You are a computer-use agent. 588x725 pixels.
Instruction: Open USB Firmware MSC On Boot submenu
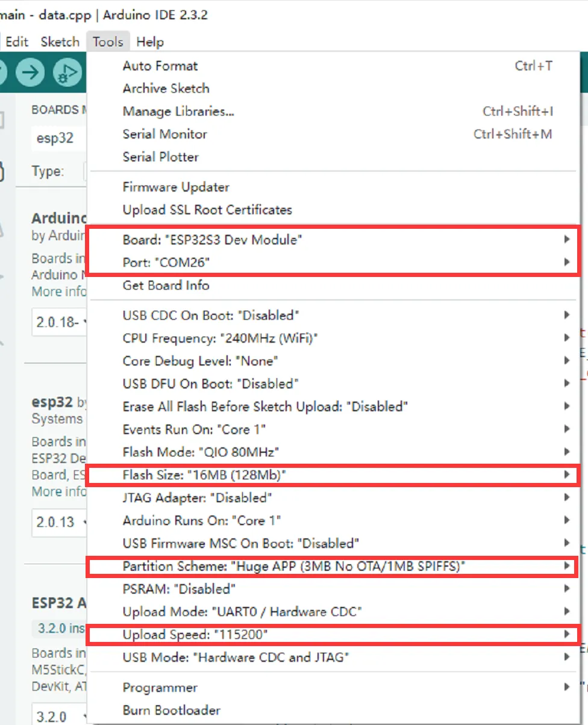click(334, 544)
